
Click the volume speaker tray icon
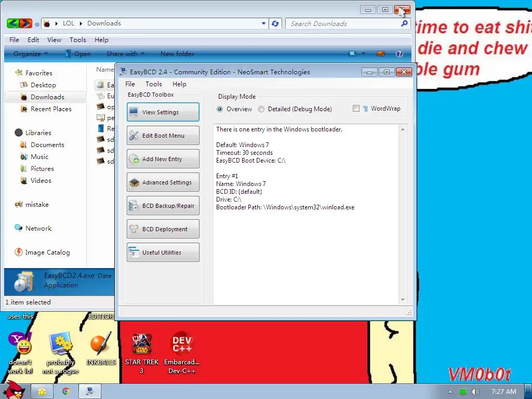[475, 392]
